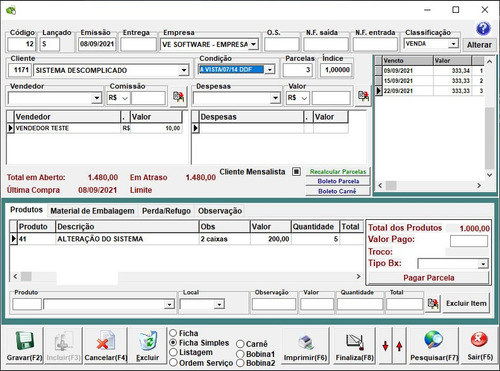
Task: Click the Excluir recycle bin icon
Action: (x=148, y=340)
